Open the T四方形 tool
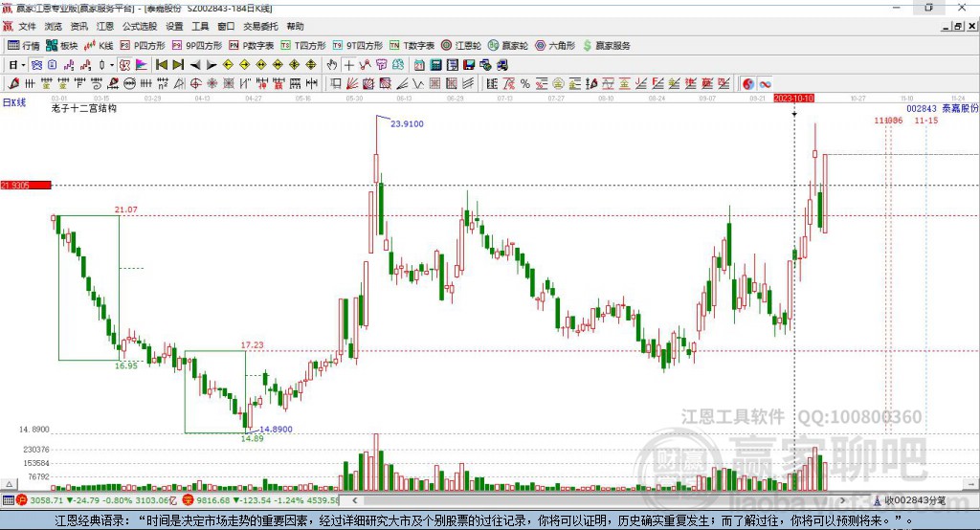This screenshot has width=980, height=530. pos(303,46)
